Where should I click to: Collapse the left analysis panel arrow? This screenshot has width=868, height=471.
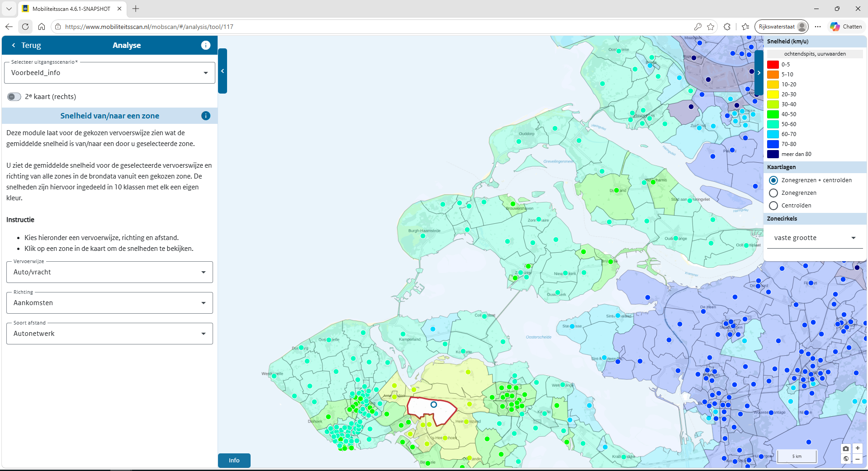coord(223,71)
